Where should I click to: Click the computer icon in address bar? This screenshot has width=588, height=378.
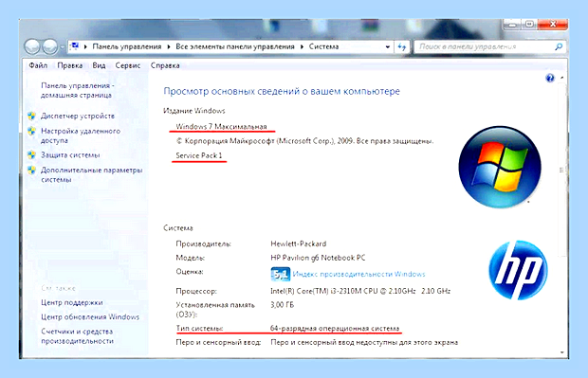[75, 46]
